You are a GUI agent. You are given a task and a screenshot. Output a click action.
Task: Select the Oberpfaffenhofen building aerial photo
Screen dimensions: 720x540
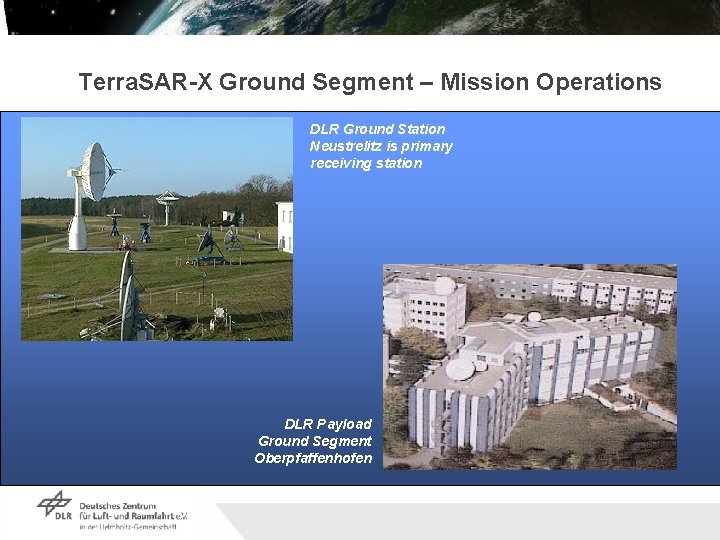point(530,366)
